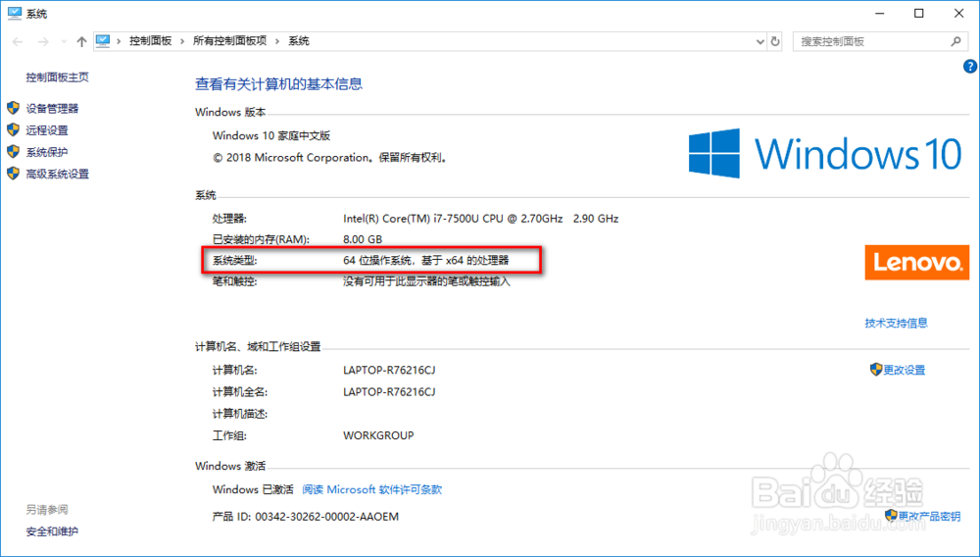
Task: Click the shield icon beside 更改设置
Action: 876,370
